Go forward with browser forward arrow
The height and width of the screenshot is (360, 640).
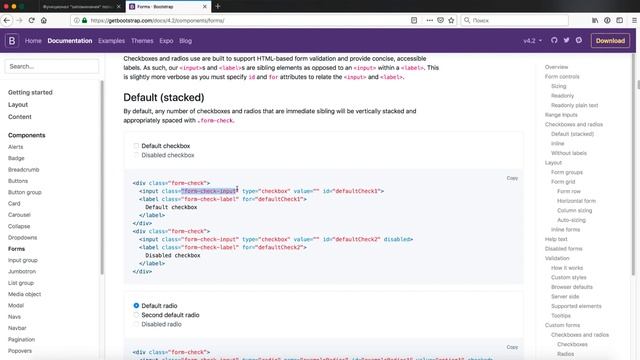(19, 20)
